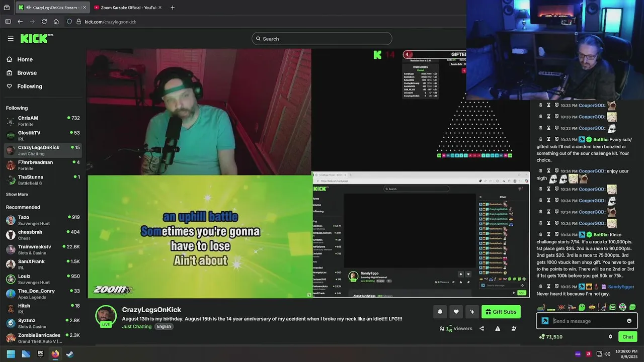The height and width of the screenshot is (362, 644).
Task: Click the green Chat send button
Action: [x=627, y=337]
